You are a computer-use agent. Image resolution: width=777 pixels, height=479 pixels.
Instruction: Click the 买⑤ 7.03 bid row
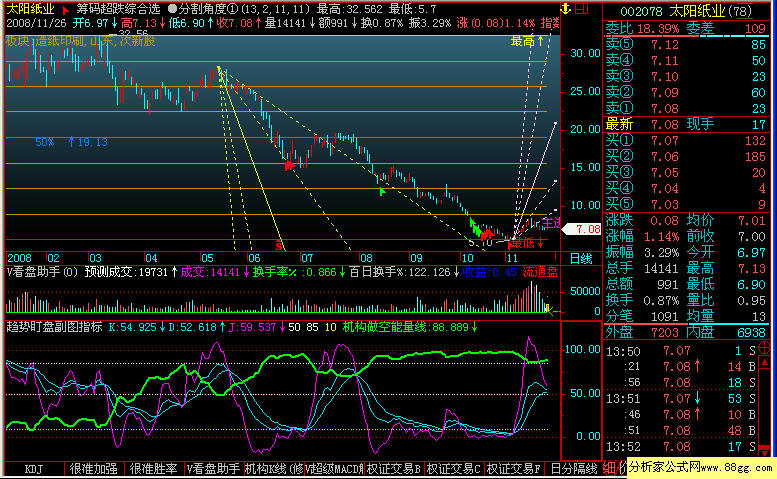[x=686, y=204]
